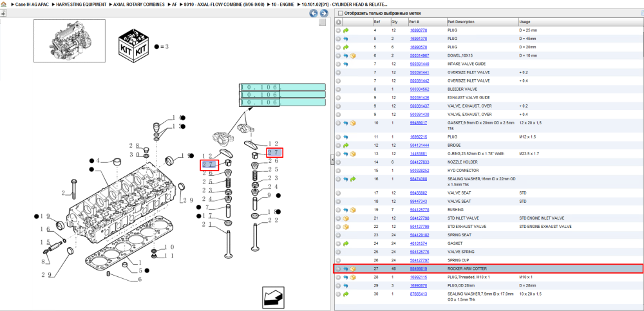The image size is (644, 311).
Task: Mark the HYD CONNECTOR row circle
Action: (x=339, y=171)
